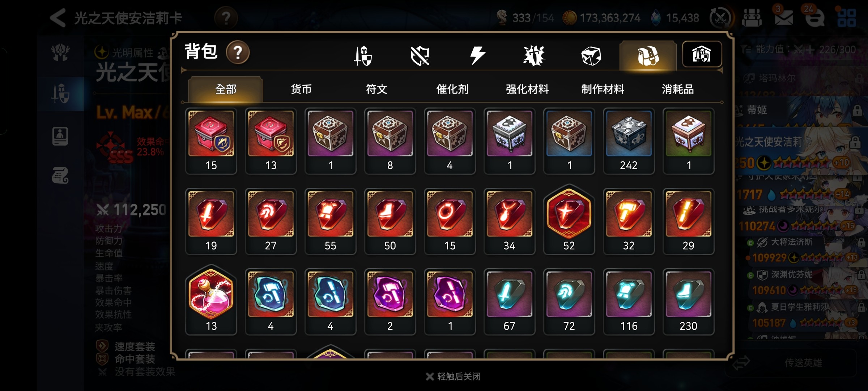This screenshot has height=391, width=868.
Task: Select the silver chest item with 242
Action: click(x=629, y=141)
